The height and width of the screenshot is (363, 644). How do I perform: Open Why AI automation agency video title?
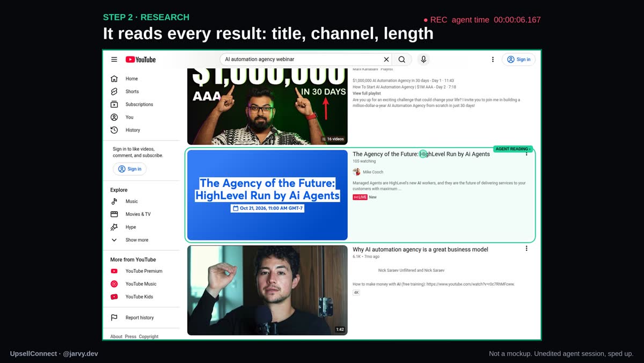(420, 250)
